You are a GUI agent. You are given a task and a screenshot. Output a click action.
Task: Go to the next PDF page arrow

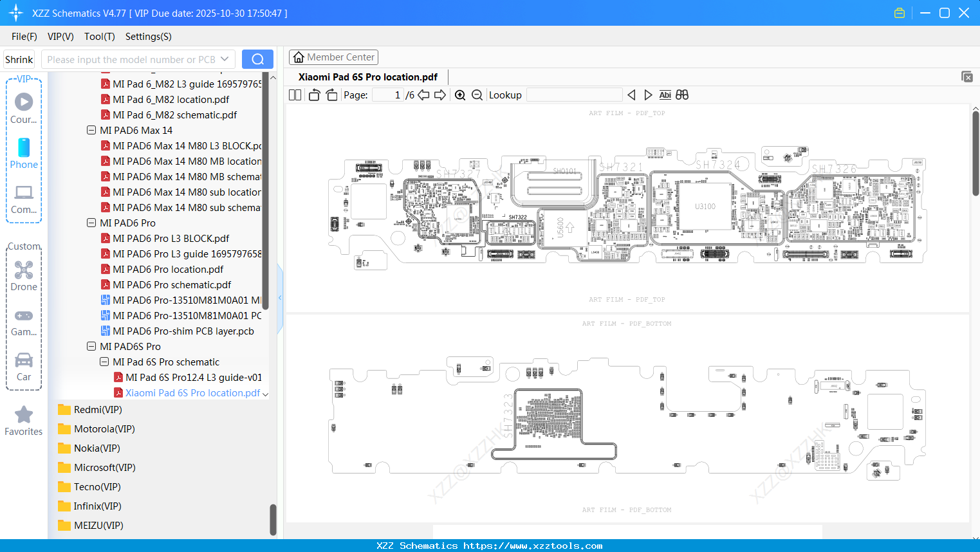tap(440, 95)
